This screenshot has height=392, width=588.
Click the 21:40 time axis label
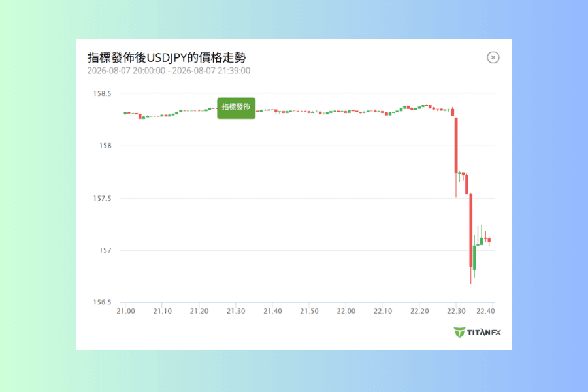272,311
